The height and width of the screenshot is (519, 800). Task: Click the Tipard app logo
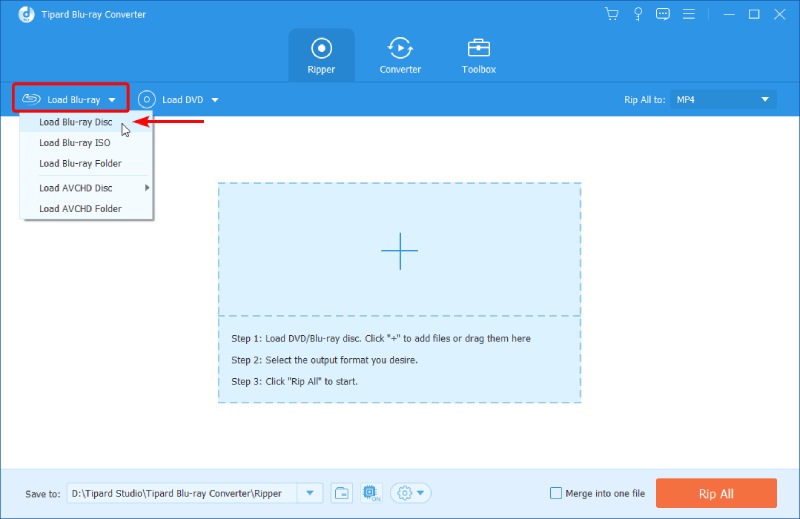(x=27, y=14)
